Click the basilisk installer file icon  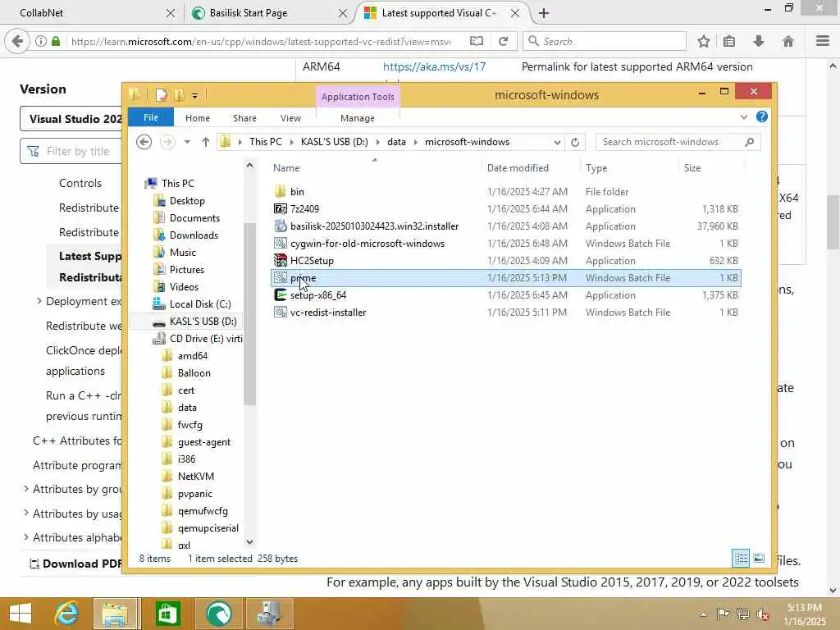tap(281, 226)
